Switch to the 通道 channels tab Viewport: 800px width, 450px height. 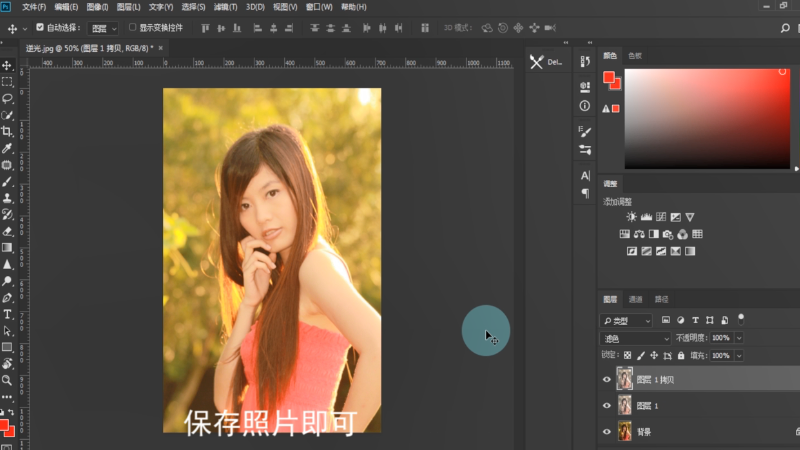(x=635, y=299)
